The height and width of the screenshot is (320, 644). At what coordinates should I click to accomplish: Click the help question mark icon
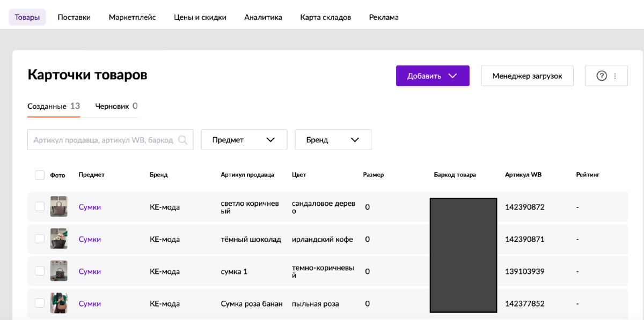click(602, 76)
